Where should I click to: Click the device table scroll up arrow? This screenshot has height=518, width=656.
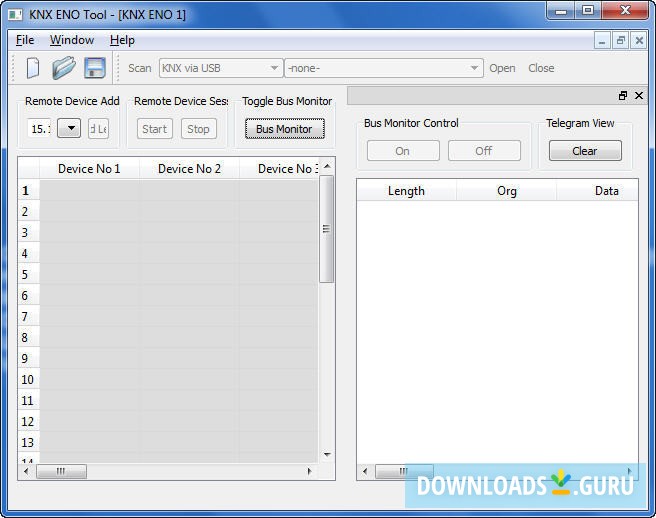coord(327,167)
